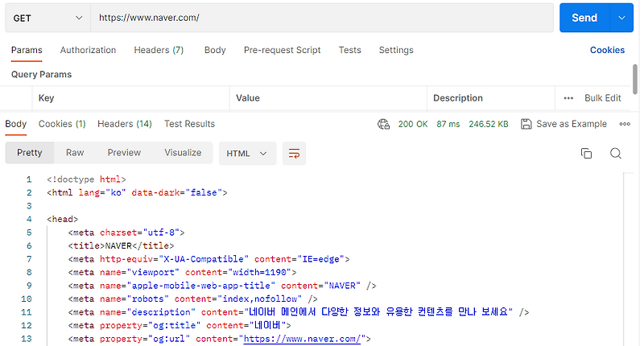Select the Visualize response view
The height and width of the screenshot is (346, 644).
(183, 153)
